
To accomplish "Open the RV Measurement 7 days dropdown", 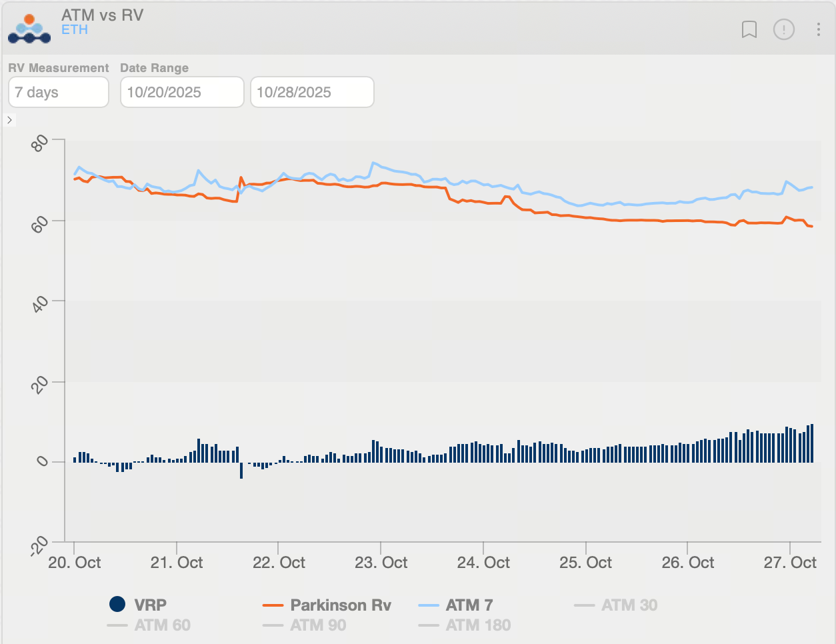I will pos(59,92).
